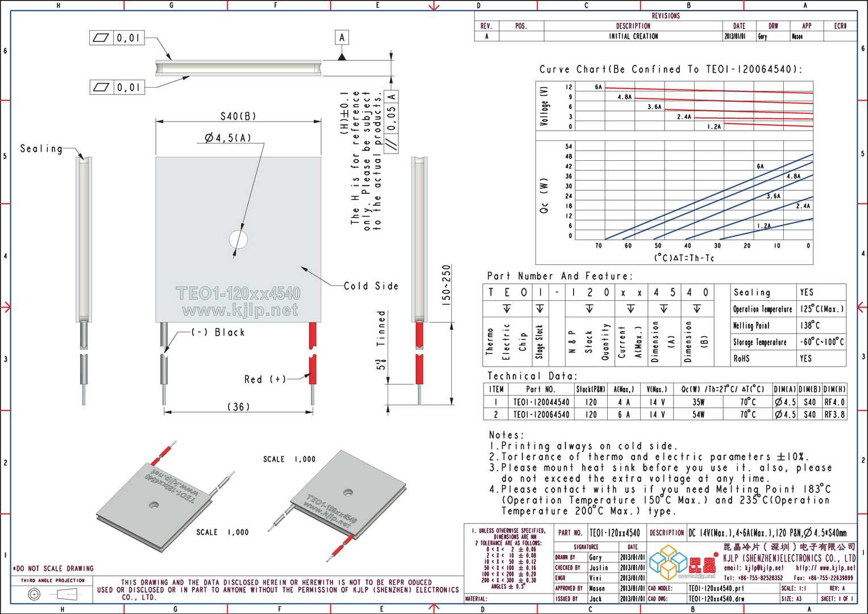Select the -60°C~100°C storage temperature value
This screenshot has width=868, height=614.
click(822, 342)
